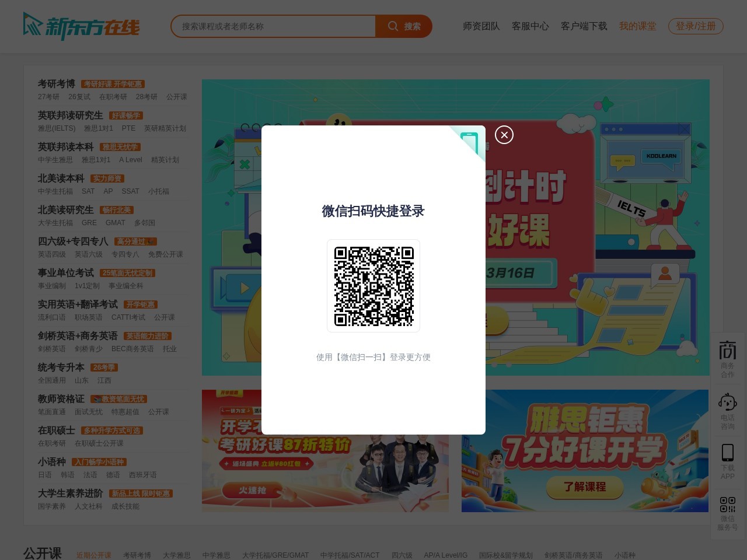747x560 pixels.
Task: Click the 了解课程 button on the IELTS banner
Action: 584,488
